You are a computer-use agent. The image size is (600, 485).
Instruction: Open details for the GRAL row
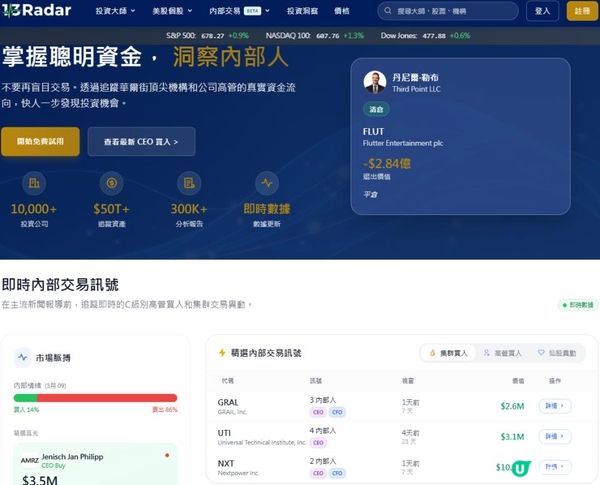click(x=555, y=406)
